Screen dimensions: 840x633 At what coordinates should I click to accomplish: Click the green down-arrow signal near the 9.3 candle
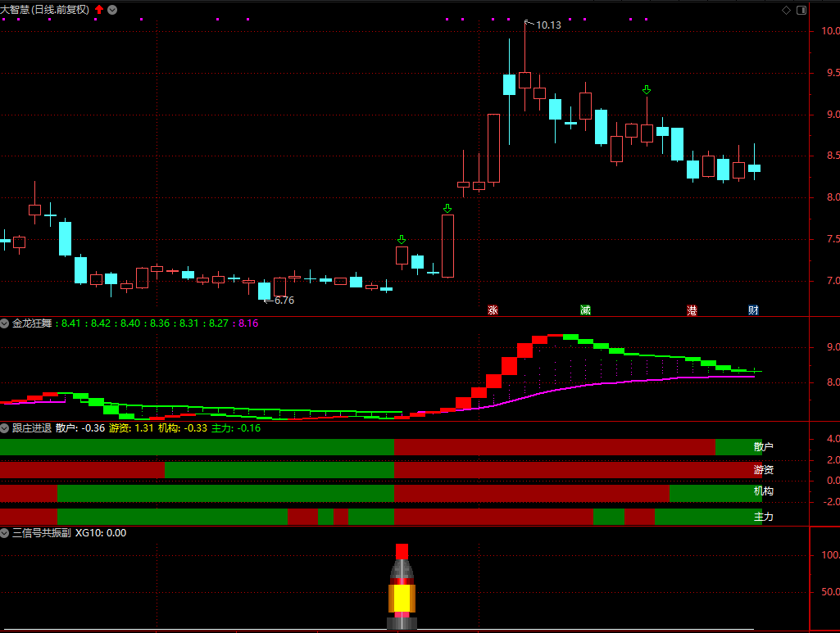[647, 90]
